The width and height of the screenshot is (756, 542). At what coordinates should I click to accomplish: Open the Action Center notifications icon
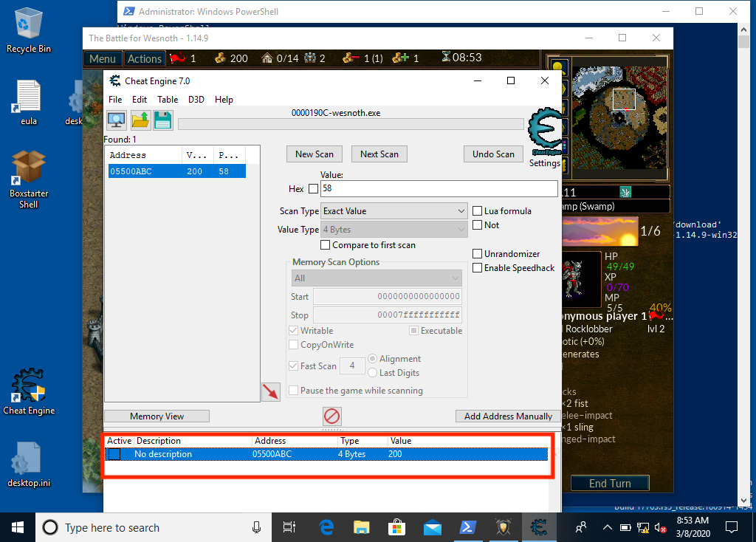click(732, 527)
